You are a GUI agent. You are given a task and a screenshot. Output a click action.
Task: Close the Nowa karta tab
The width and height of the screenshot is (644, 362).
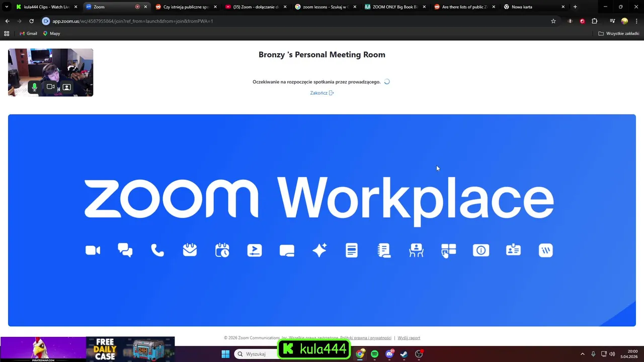point(563,7)
